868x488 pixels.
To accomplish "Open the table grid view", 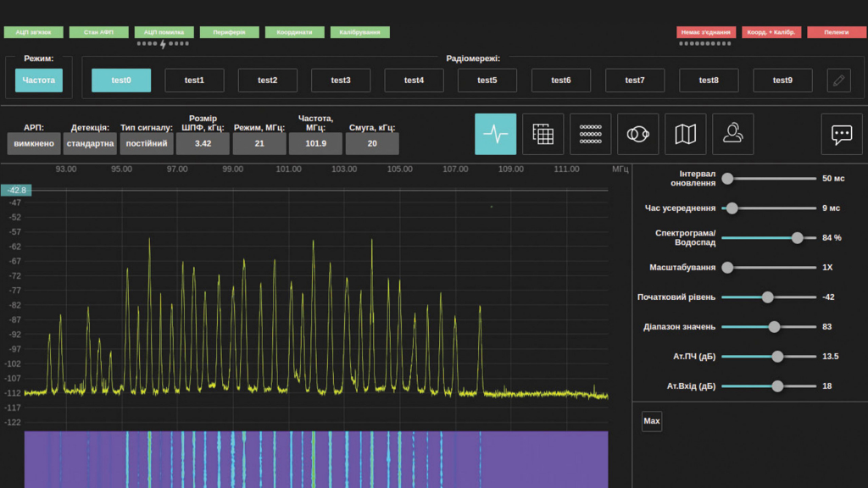I will (542, 134).
